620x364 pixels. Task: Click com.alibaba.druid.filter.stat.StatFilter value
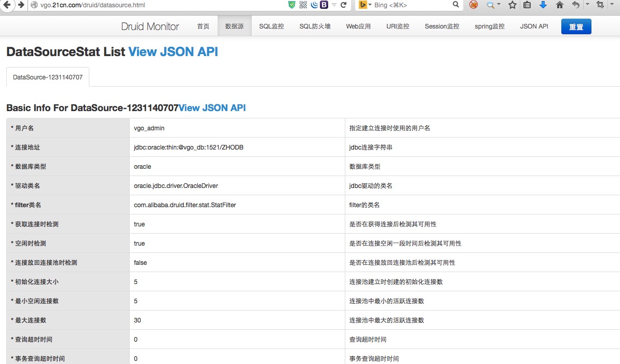pos(185,205)
